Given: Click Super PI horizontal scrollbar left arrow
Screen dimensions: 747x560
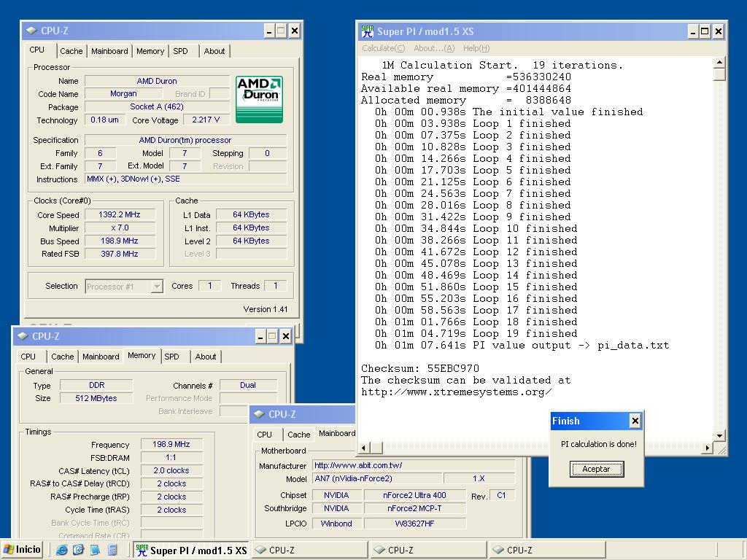Looking at the screenshot, I should coord(365,448).
